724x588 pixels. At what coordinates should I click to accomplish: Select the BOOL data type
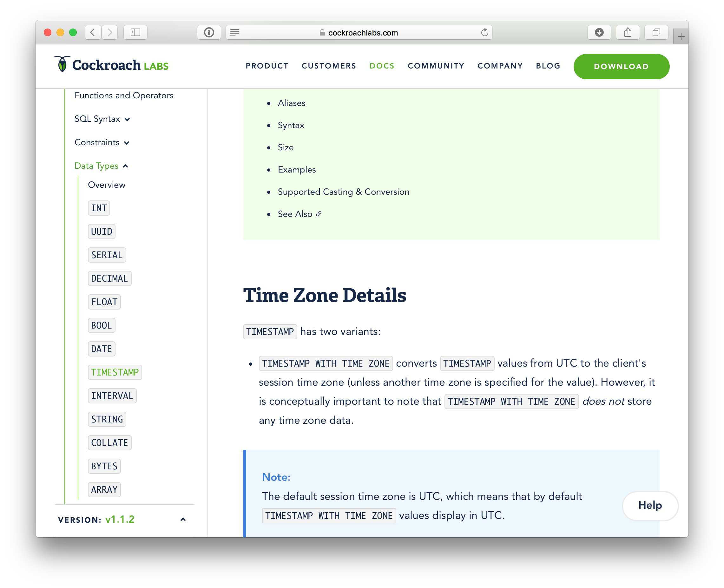102,325
